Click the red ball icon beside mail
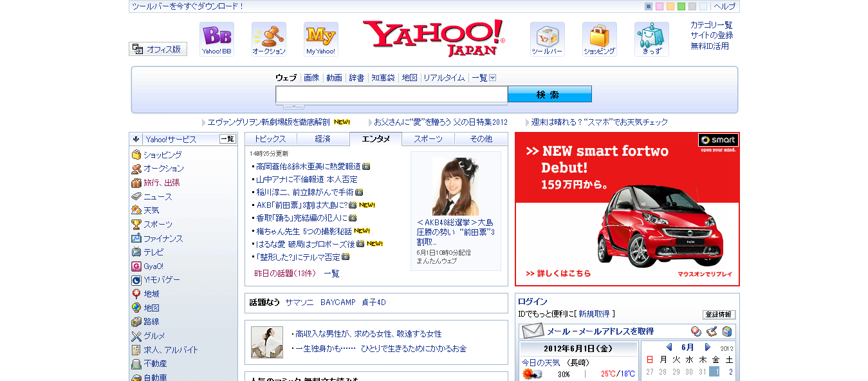 [696, 331]
